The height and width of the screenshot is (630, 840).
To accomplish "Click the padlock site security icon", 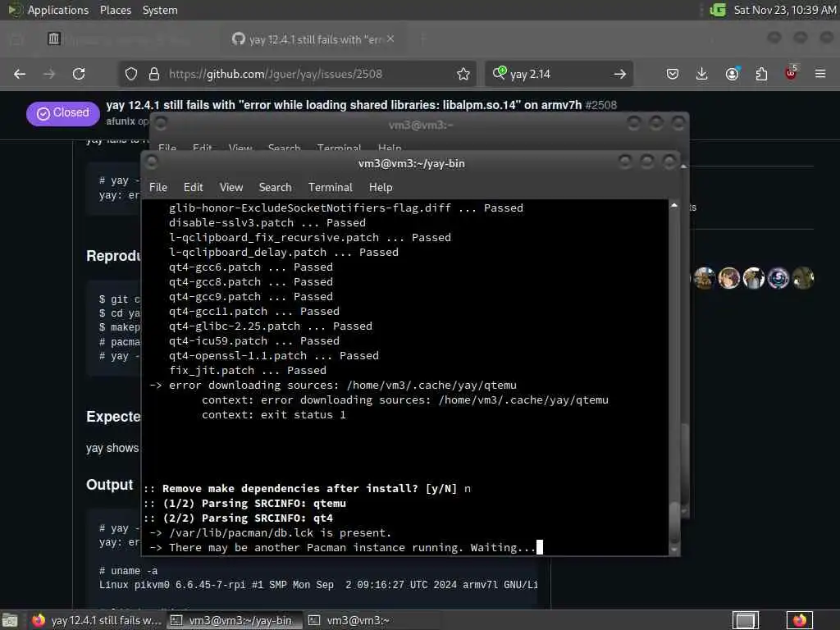I will point(154,74).
